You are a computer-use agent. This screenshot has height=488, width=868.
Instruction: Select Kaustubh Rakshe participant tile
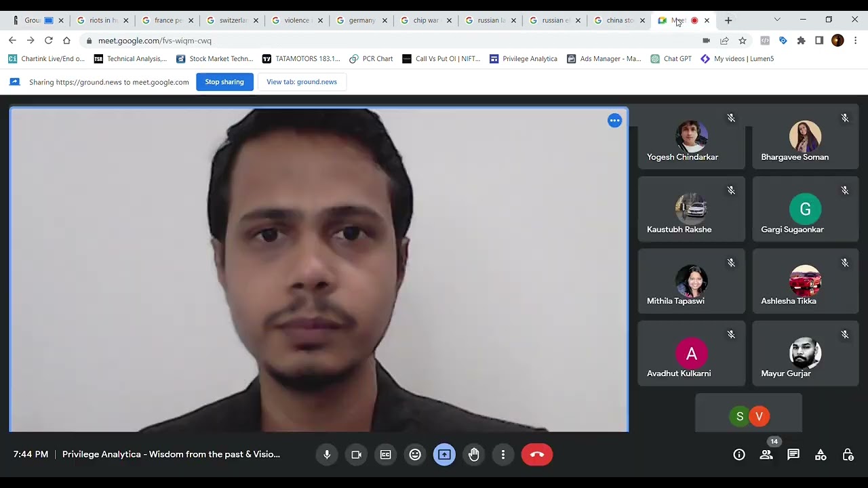click(x=691, y=209)
